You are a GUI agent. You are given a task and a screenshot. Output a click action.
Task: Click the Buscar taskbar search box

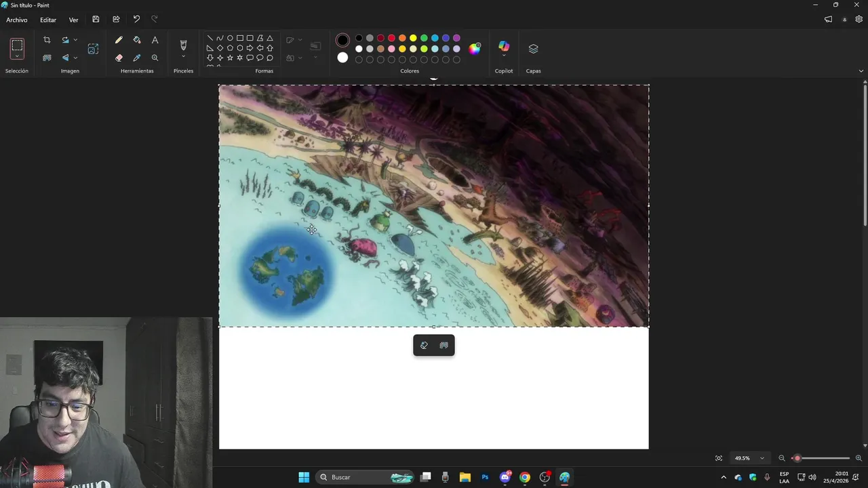(366, 477)
